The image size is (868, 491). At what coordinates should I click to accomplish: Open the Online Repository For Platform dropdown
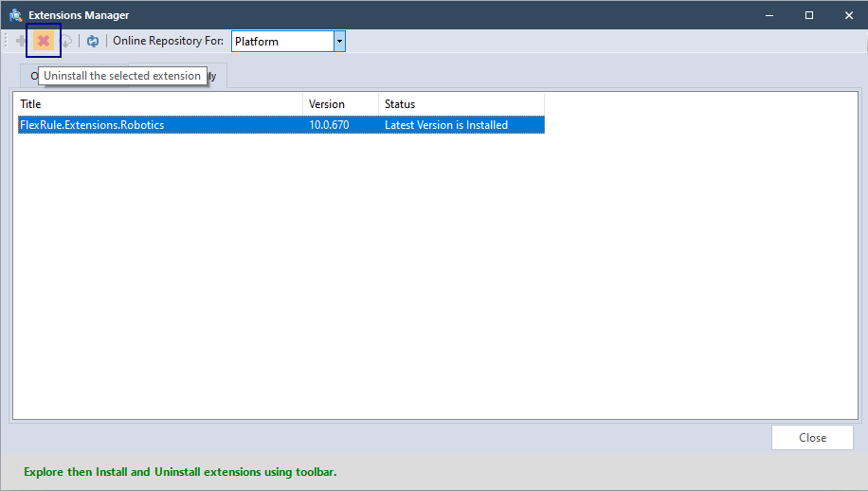coord(339,41)
